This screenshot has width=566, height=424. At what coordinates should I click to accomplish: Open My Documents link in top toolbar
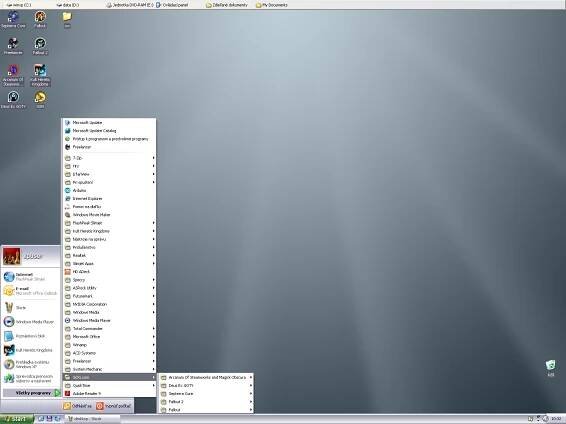point(272,5)
